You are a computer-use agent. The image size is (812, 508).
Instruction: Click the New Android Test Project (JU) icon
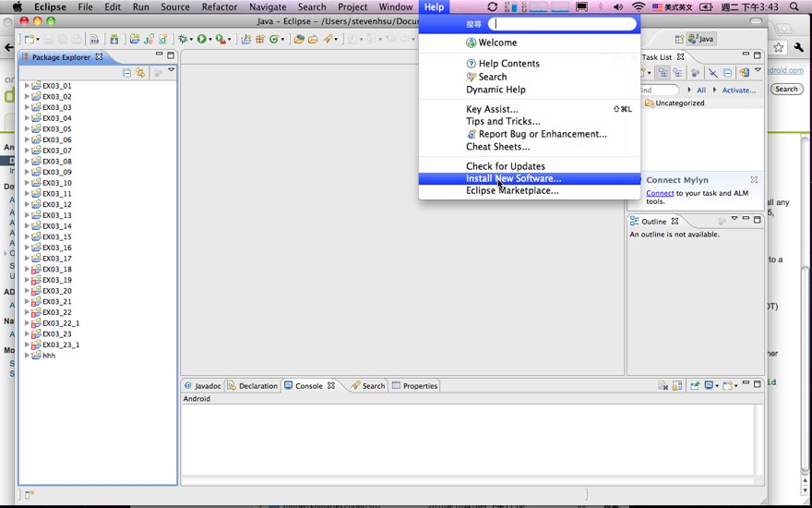149,39
